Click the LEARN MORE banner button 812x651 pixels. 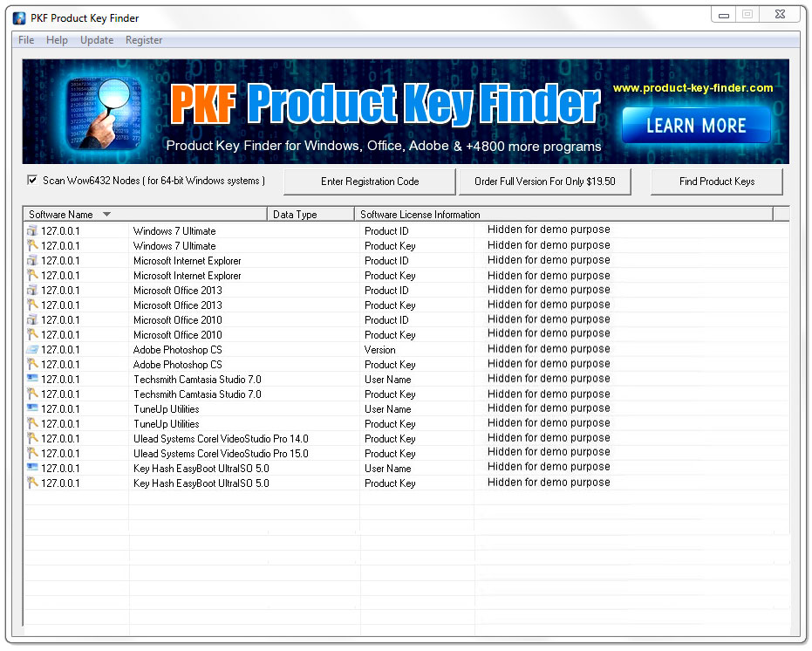(x=696, y=125)
